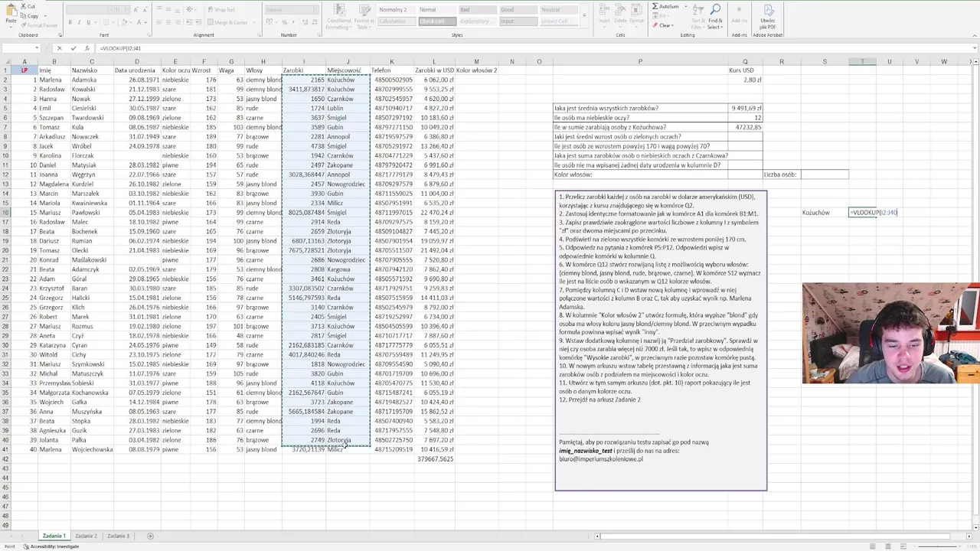The image size is (980, 551).
Task: Click the Insert cells button
Action: tap(604, 15)
